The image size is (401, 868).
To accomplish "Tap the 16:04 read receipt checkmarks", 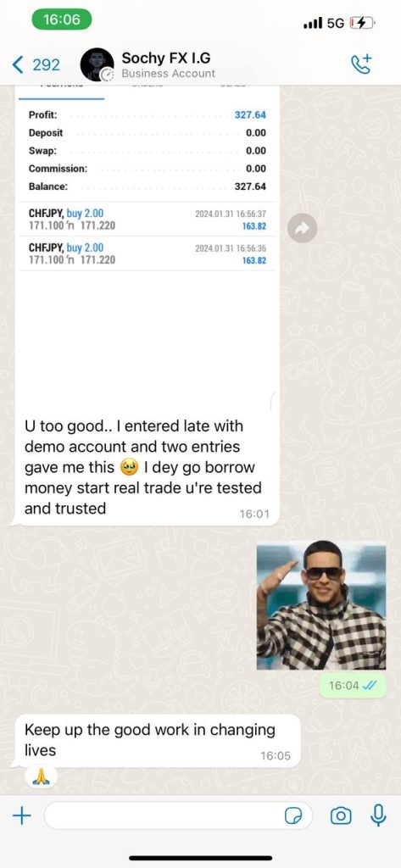I will pos(369,685).
